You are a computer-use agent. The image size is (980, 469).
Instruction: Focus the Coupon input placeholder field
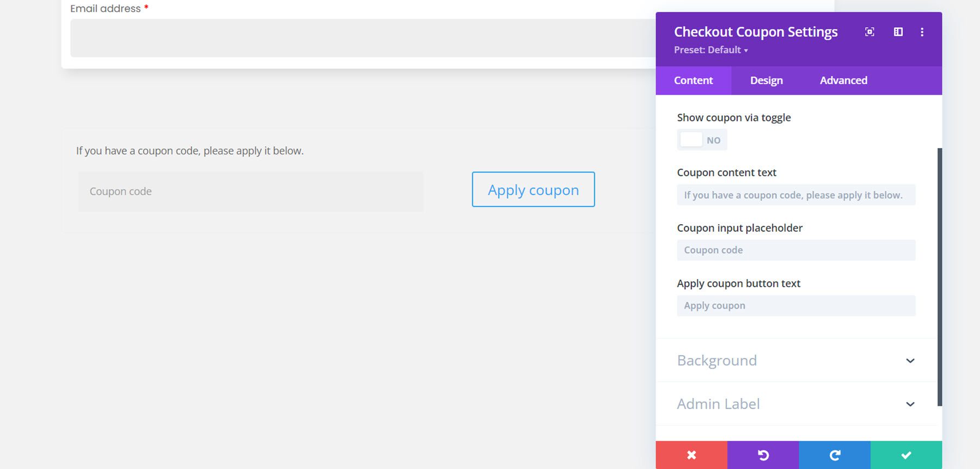tap(796, 250)
